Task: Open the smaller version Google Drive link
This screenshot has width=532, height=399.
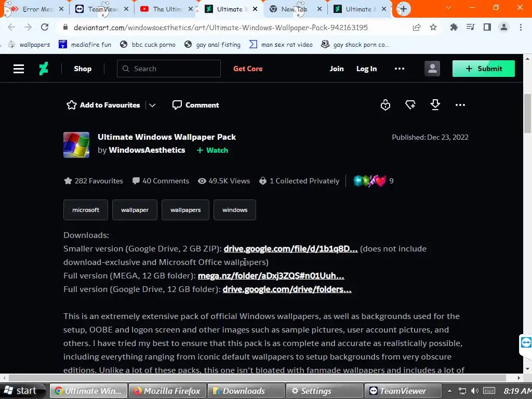Action: tap(291, 249)
